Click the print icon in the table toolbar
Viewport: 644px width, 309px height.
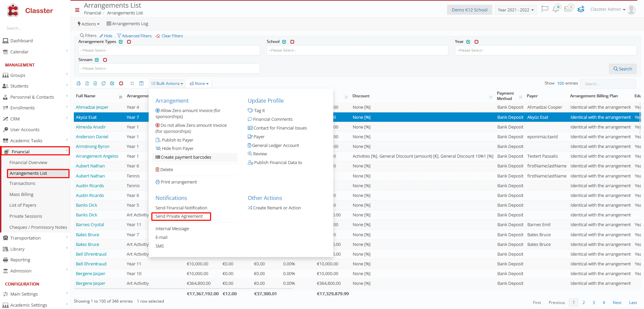point(79,84)
